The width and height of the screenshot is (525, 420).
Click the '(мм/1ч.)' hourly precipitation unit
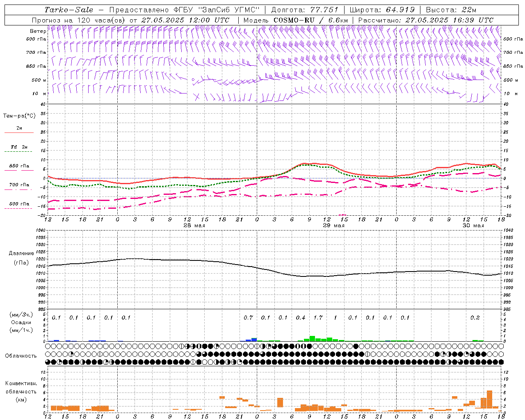pos(21,330)
